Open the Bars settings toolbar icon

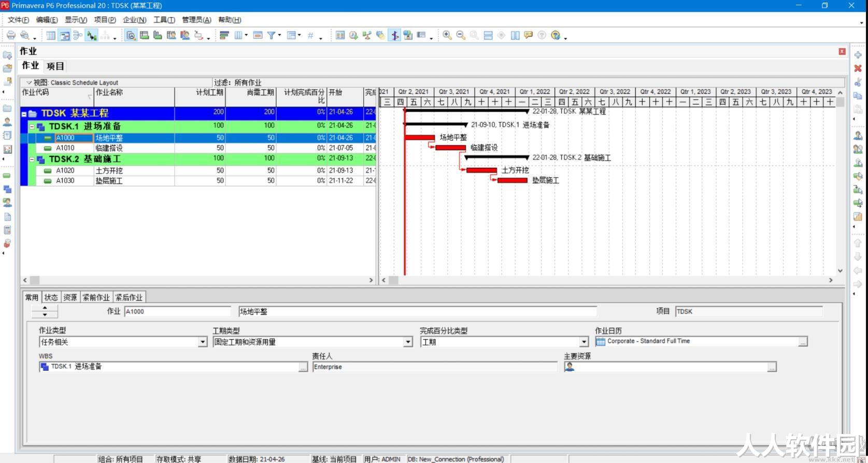pos(224,35)
